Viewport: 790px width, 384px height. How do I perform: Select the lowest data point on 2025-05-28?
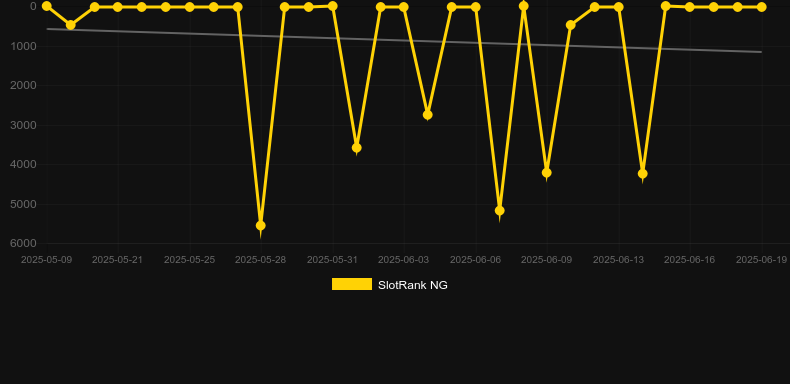click(x=260, y=226)
